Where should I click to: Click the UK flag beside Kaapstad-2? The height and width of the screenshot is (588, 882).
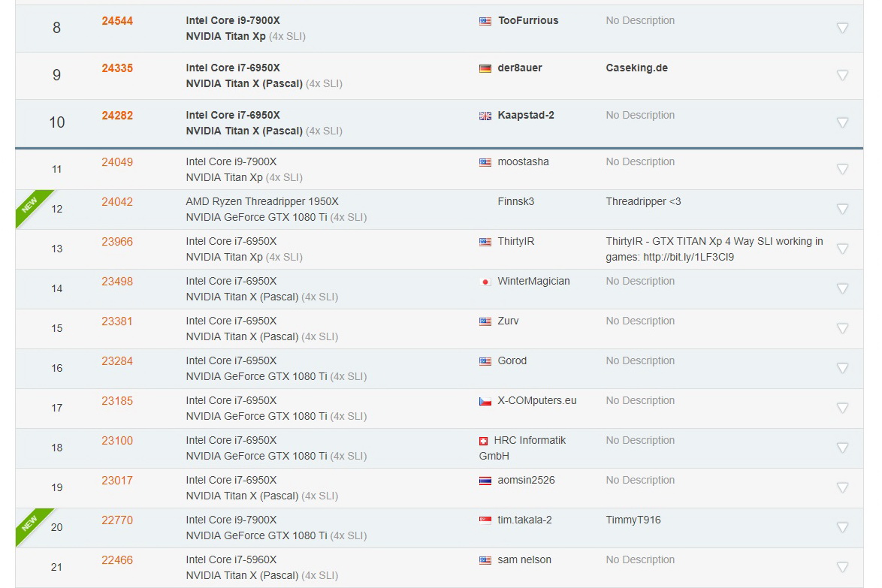pos(485,116)
